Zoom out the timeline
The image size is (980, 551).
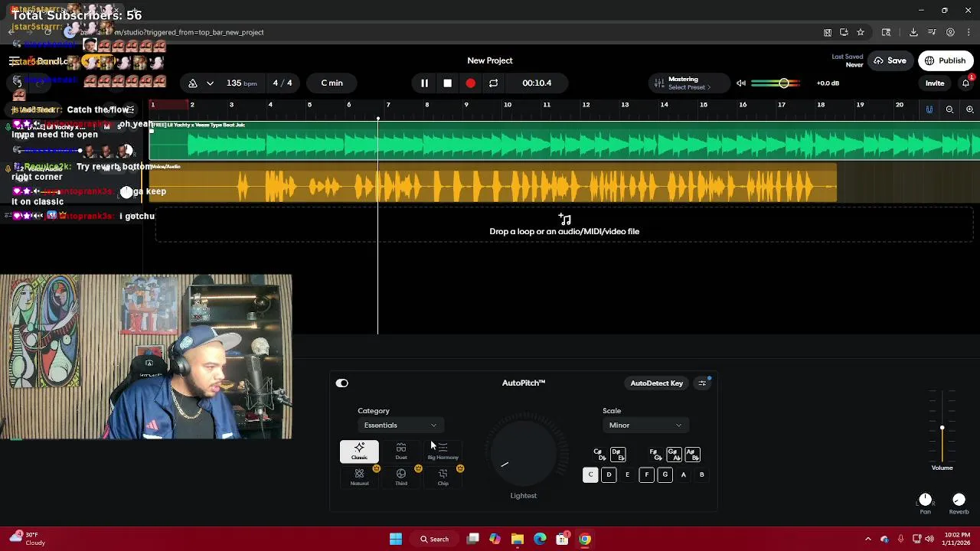pyautogui.click(x=949, y=109)
